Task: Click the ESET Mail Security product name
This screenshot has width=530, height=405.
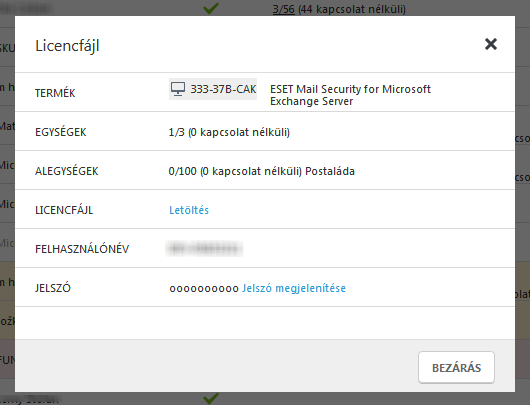Action: 350,95
